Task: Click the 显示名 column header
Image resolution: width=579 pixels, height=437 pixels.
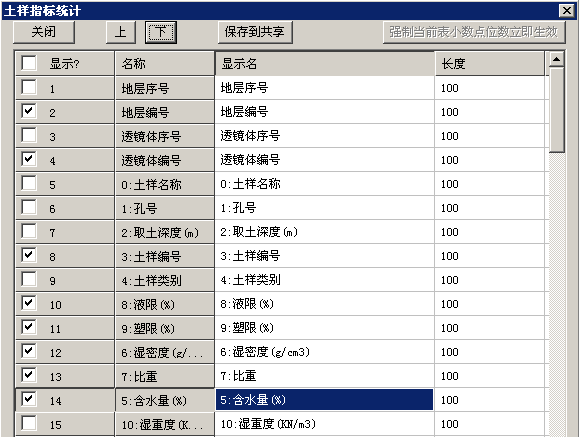Action: 325,64
